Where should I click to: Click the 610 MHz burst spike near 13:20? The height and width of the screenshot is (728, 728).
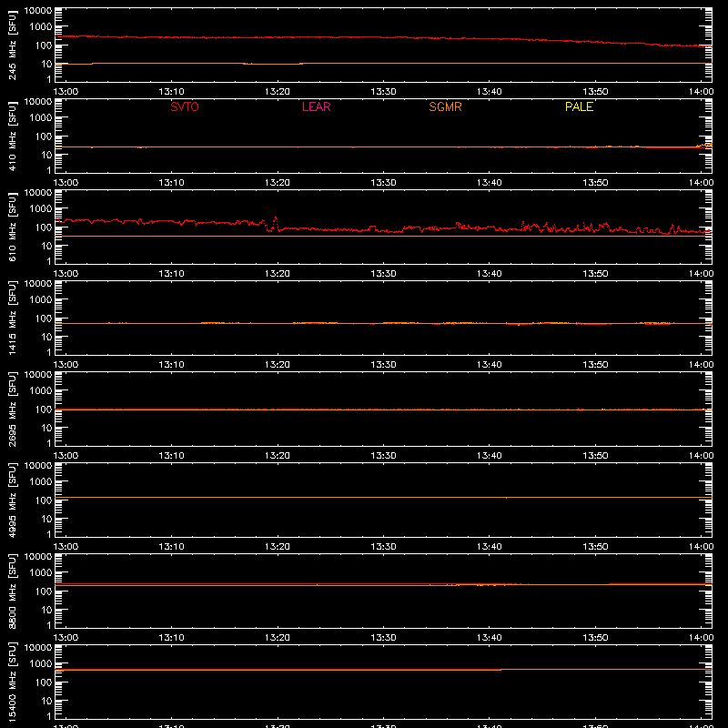tap(276, 222)
